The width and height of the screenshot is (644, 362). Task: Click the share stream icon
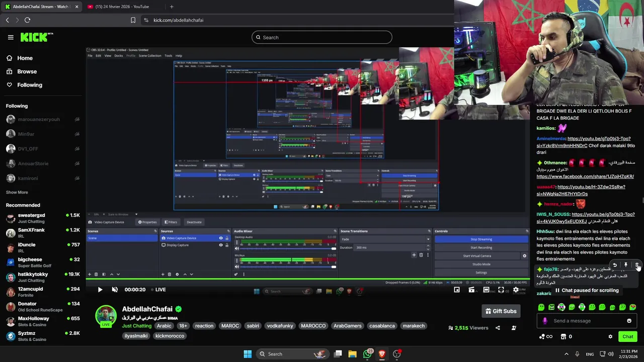[x=498, y=328]
